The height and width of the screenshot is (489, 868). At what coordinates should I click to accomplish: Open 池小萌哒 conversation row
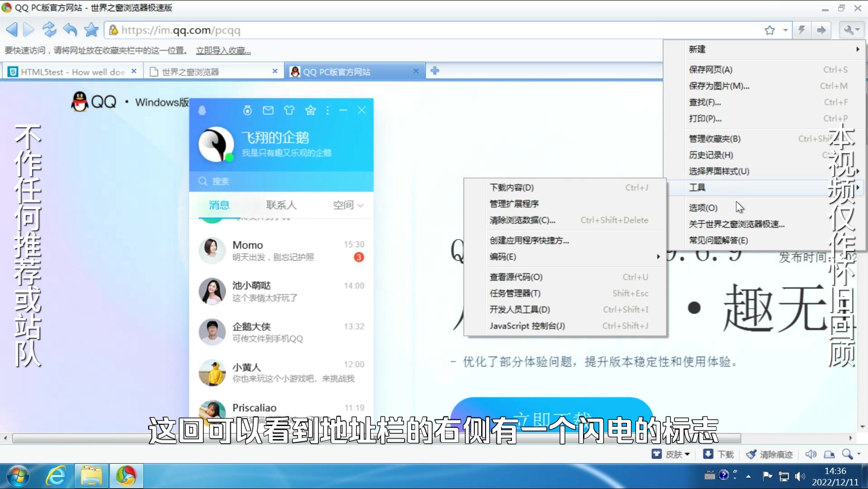(281, 291)
